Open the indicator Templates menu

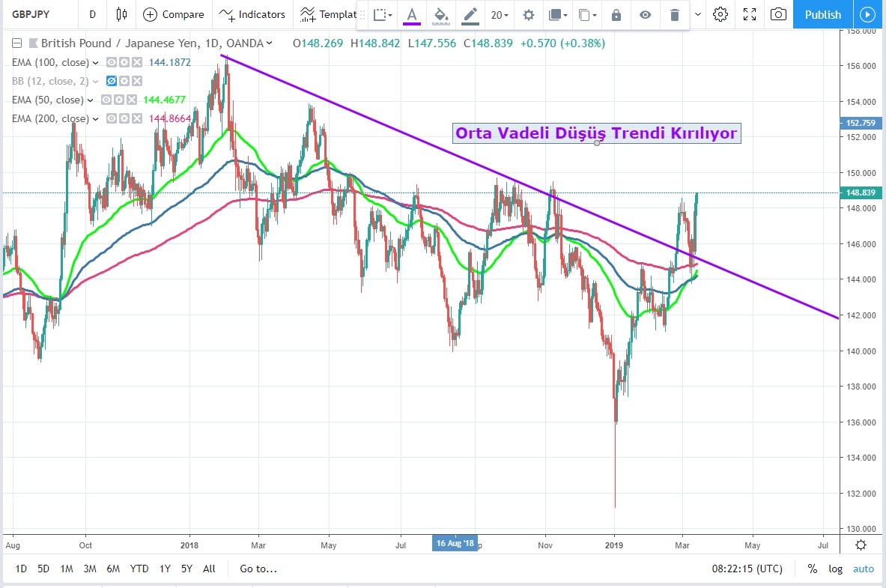coord(328,14)
